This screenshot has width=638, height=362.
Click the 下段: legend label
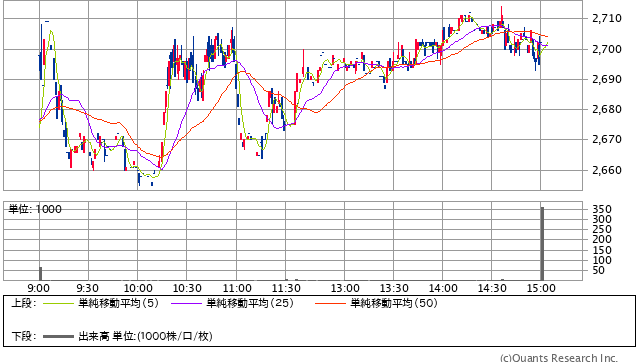(23, 336)
